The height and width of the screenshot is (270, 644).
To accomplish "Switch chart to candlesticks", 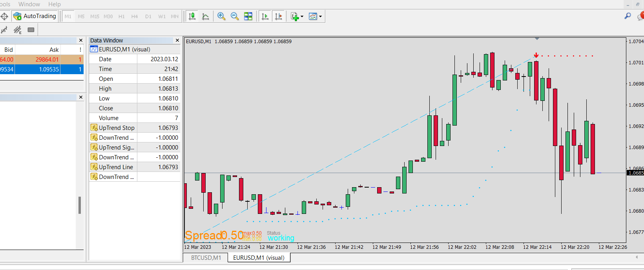I will point(192,16).
